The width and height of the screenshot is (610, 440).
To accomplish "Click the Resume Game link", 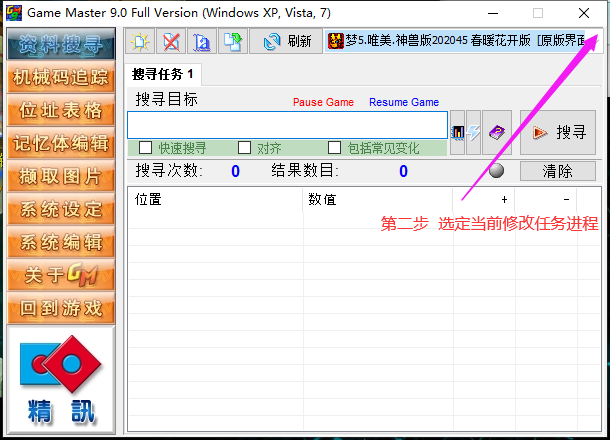I will (404, 102).
